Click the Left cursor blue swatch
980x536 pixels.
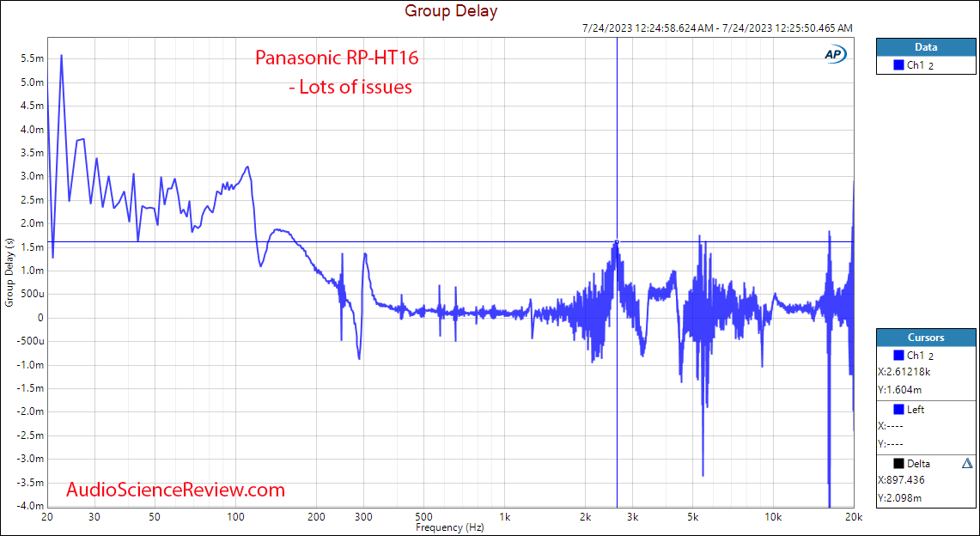coord(899,410)
